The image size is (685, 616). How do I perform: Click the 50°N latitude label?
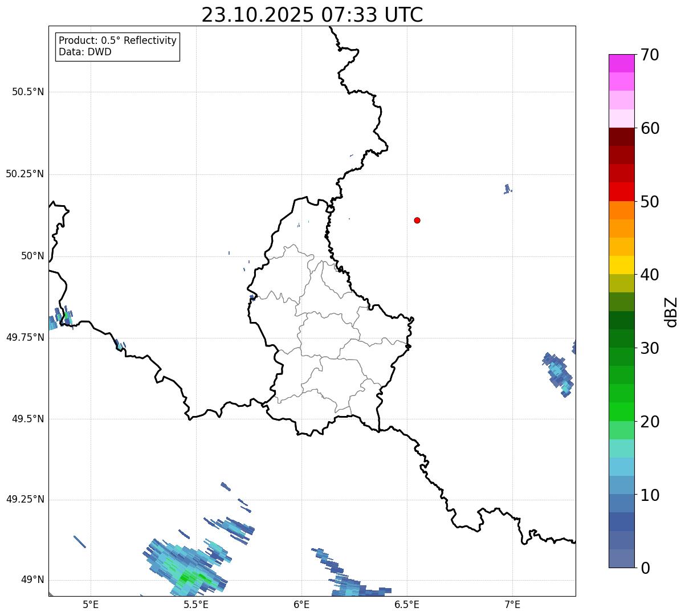[32, 256]
